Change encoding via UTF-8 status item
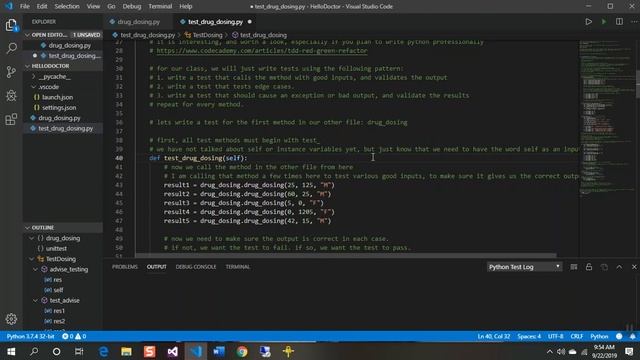Image resolution: width=640 pixels, height=360 pixels. pyautogui.click(x=556, y=336)
